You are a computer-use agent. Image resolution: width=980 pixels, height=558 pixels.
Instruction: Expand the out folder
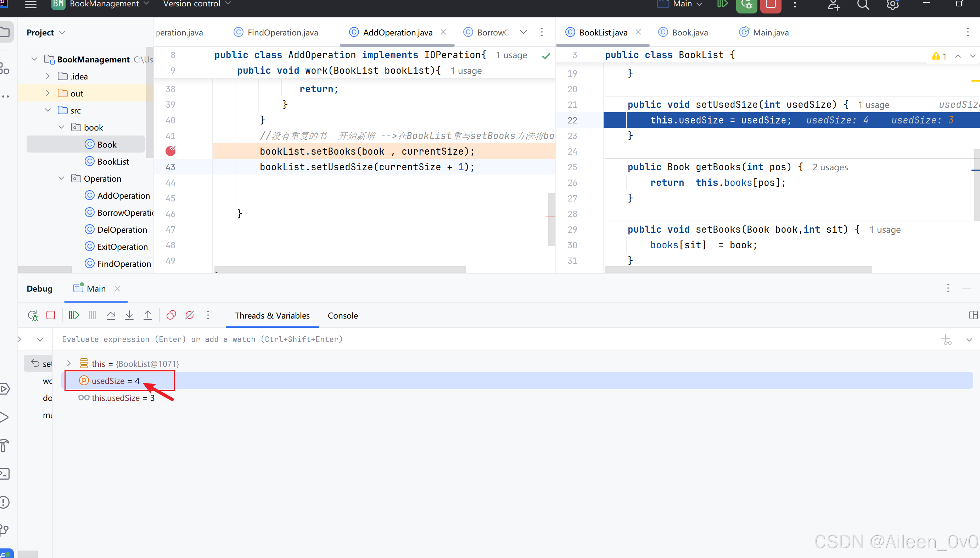(47, 93)
